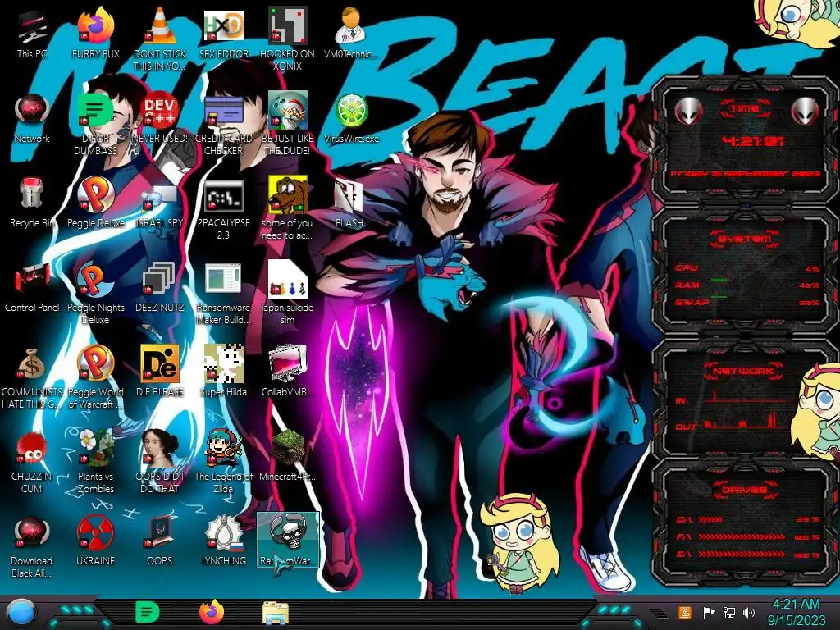840x630 pixels.
Task: Open the Action Center flag tray icon
Action: [x=710, y=612]
